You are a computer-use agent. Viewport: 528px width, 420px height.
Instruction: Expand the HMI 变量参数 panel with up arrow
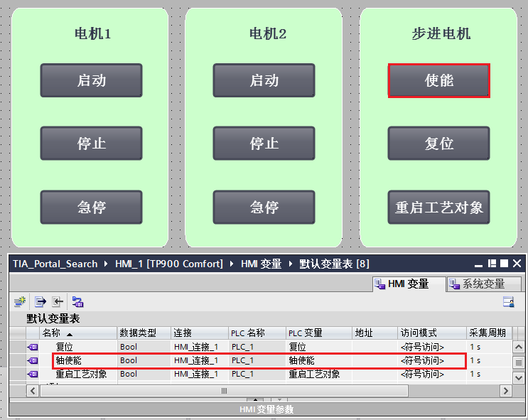click(x=255, y=399)
